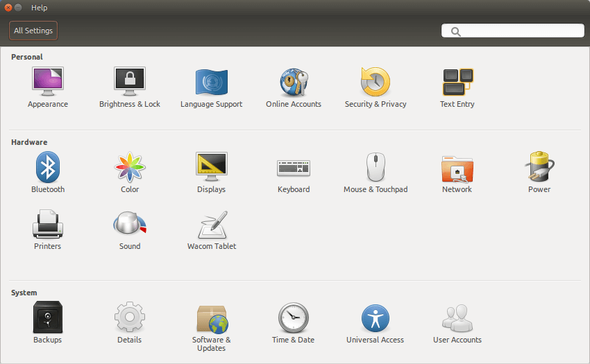Focus the settings search field
590x364 pixels.
click(x=512, y=31)
